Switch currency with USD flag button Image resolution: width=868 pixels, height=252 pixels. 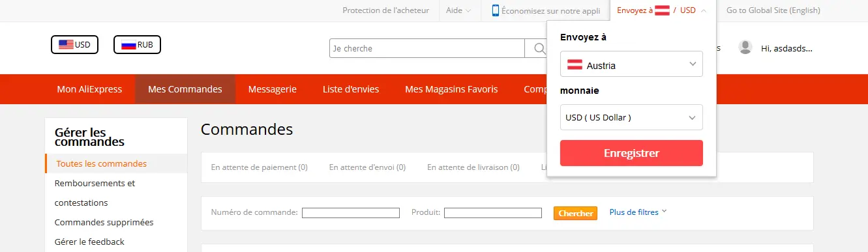click(x=74, y=44)
